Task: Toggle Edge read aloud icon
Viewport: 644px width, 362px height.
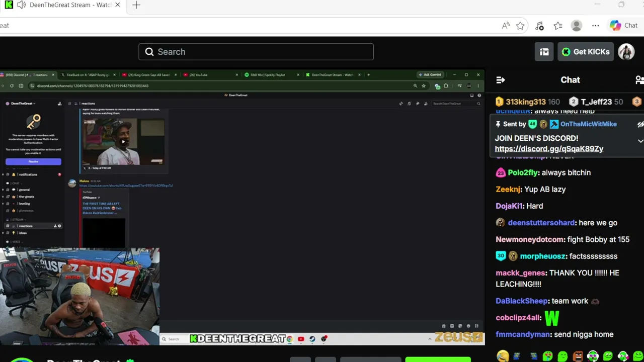Action: [x=506, y=26]
